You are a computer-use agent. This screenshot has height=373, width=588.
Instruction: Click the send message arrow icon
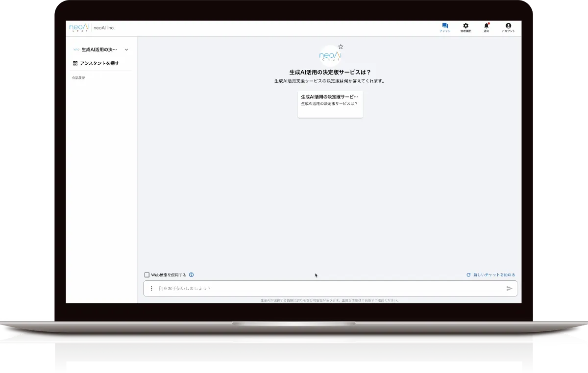(510, 288)
